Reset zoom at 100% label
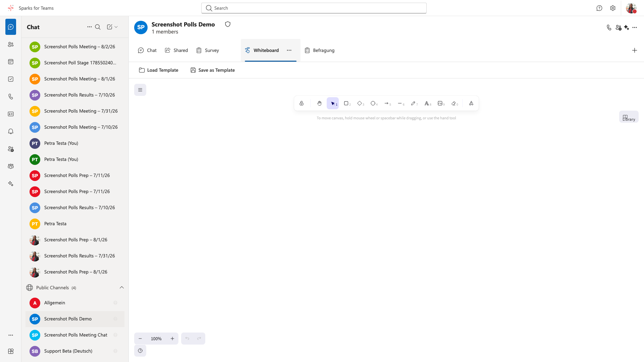 pyautogui.click(x=156, y=339)
